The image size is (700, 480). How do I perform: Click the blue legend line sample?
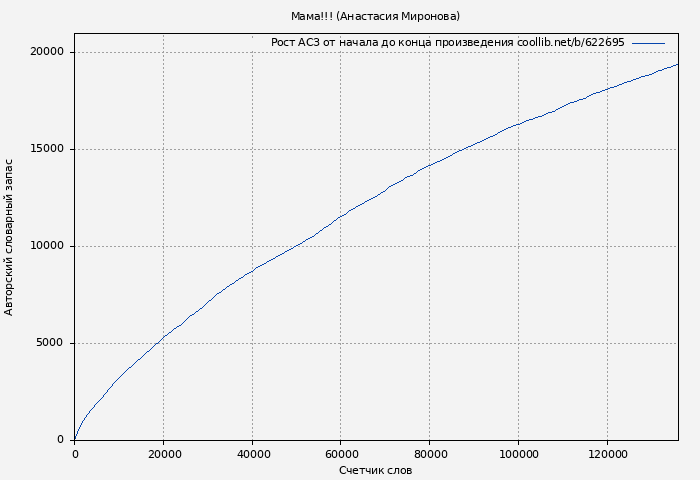coord(648,43)
